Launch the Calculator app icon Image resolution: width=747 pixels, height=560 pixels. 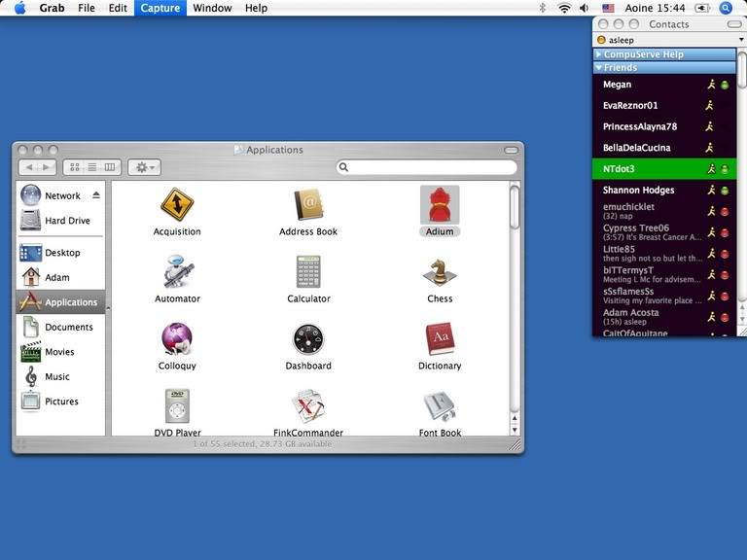click(x=308, y=272)
